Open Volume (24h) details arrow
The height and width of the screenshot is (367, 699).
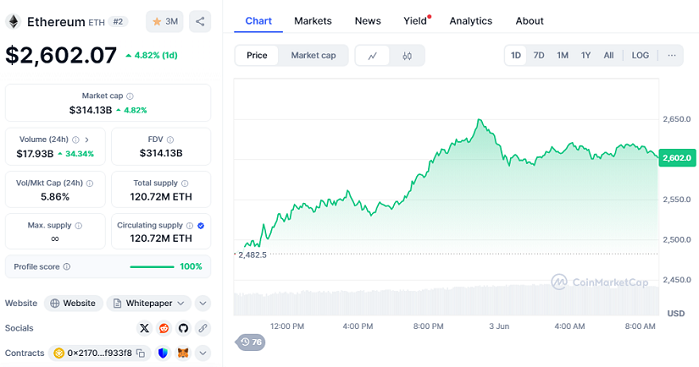click(87, 140)
